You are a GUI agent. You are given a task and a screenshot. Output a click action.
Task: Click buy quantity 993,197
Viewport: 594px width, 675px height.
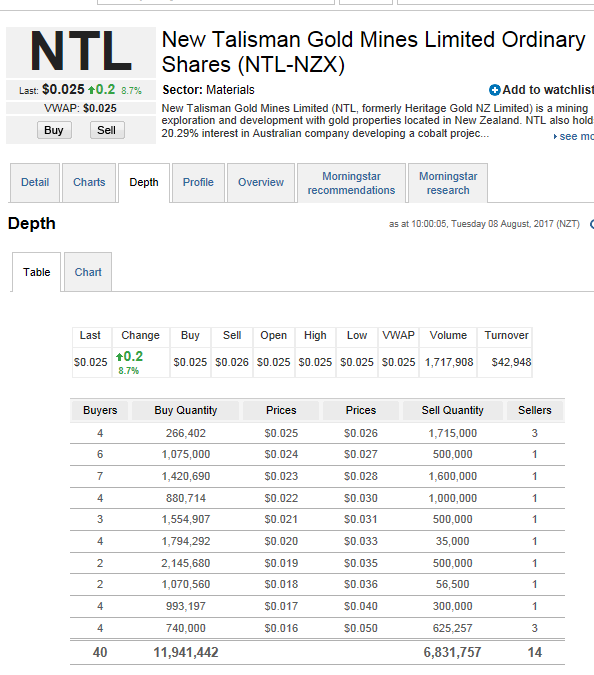[x=186, y=607]
